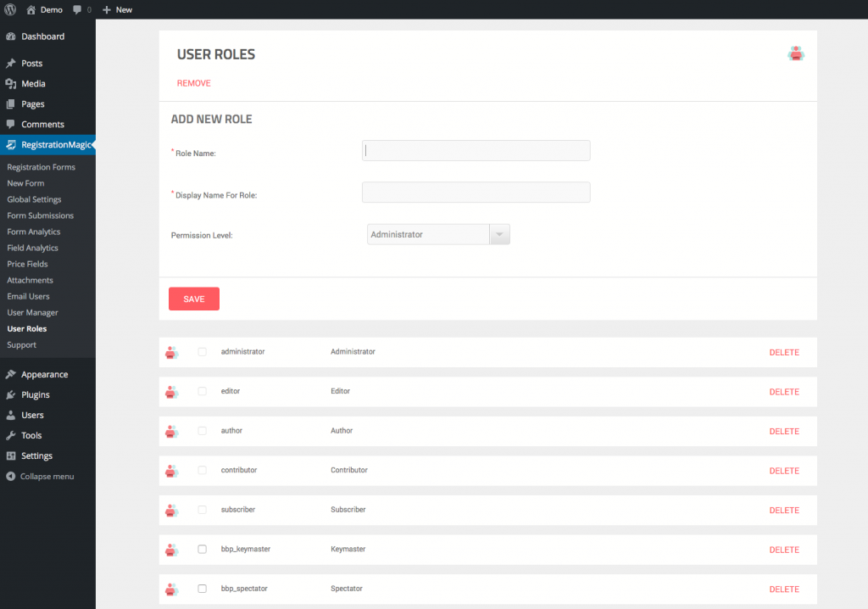868x609 pixels.
Task: Click inside the Role Name input field
Action: point(476,150)
